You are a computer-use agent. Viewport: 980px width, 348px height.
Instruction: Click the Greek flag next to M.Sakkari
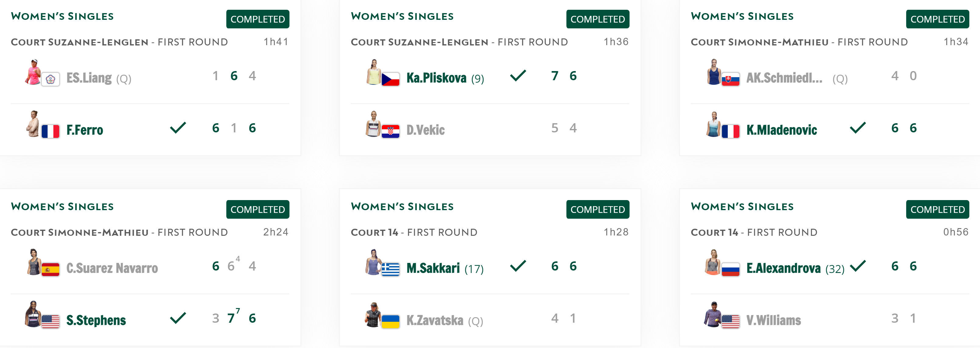(390, 269)
